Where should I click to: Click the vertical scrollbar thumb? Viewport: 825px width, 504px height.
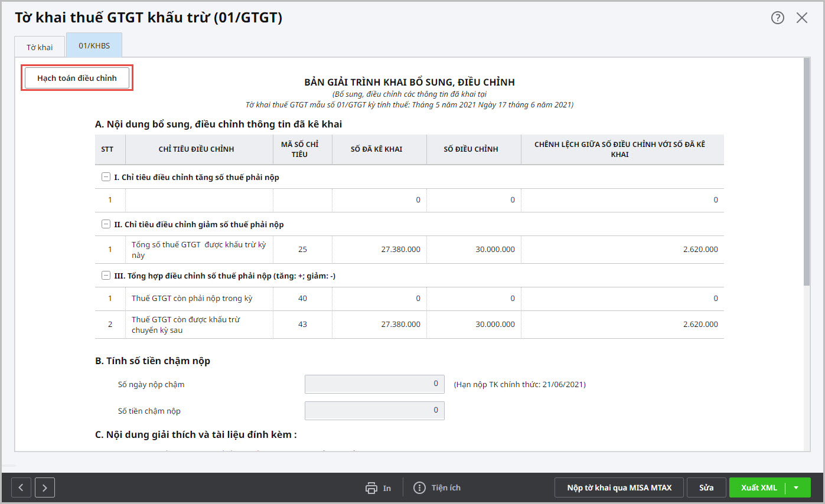pos(807,171)
